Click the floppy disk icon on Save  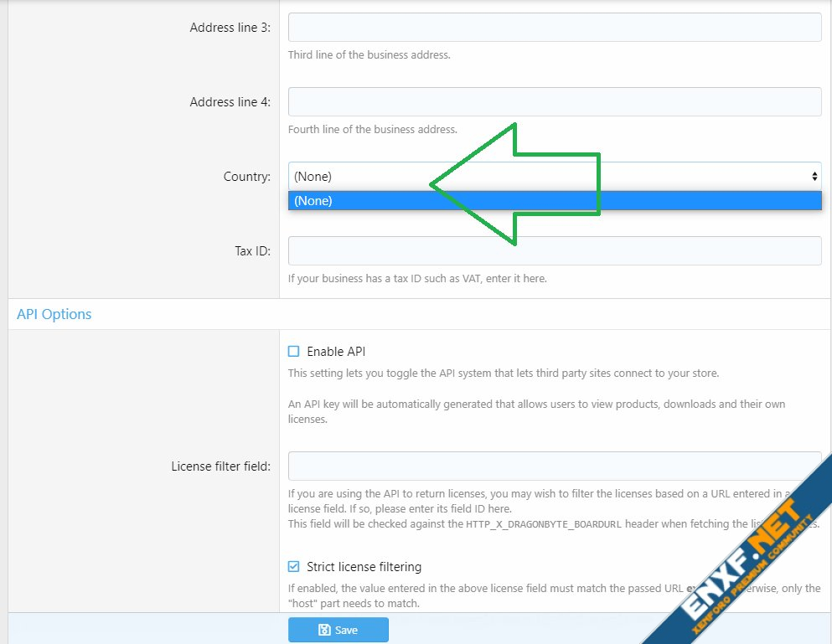point(323,631)
